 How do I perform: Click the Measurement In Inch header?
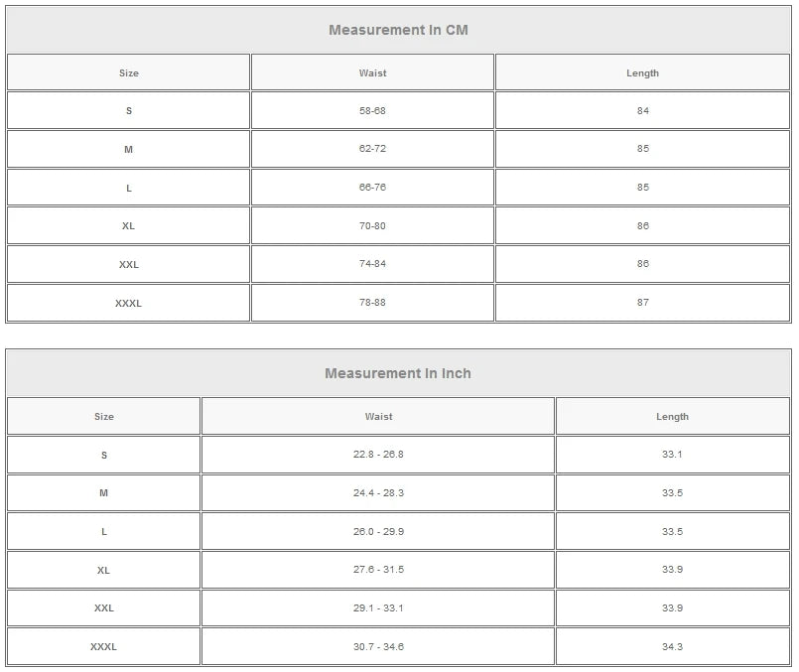pyautogui.click(x=398, y=373)
